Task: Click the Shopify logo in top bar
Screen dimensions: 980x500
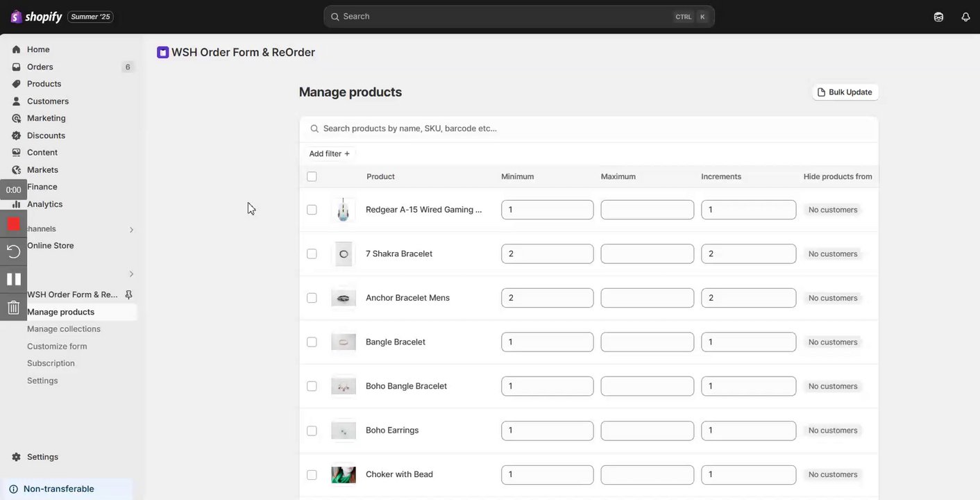Action: pos(36,17)
